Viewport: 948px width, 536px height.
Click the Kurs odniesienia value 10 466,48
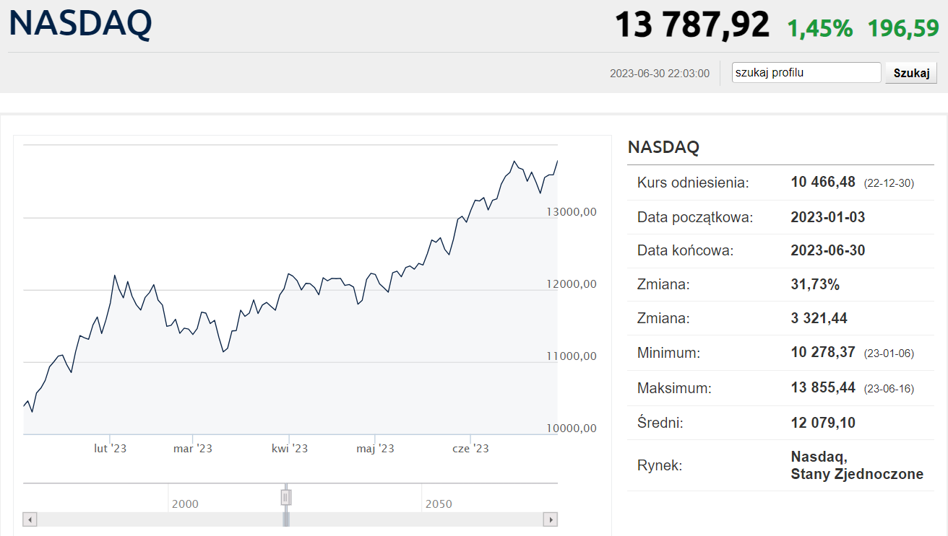coord(823,182)
